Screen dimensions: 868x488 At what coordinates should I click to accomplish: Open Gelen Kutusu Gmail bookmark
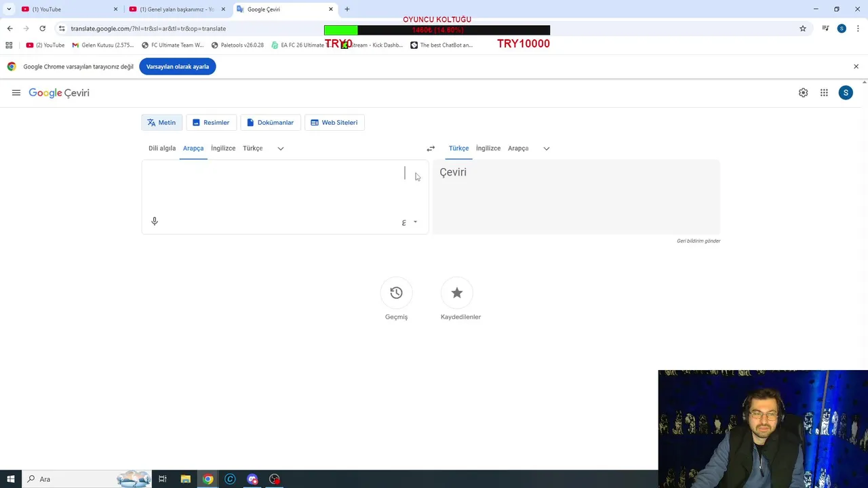[x=103, y=45]
